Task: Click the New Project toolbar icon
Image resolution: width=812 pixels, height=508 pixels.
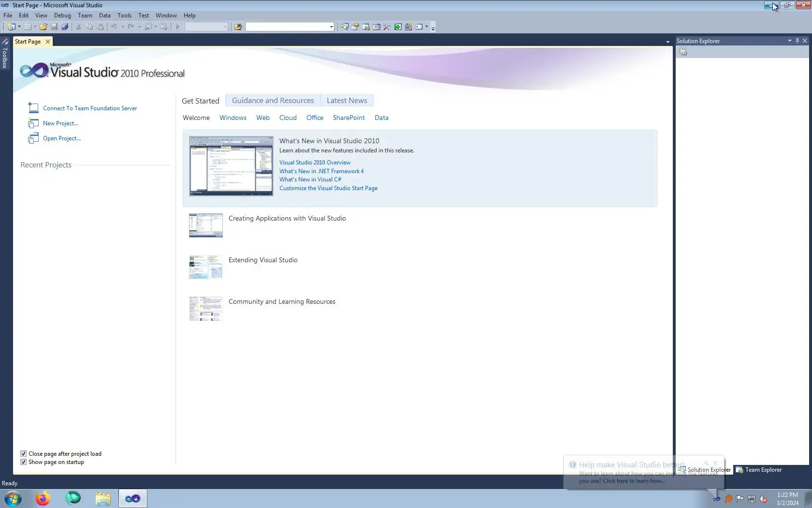Action: coord(11,27)
